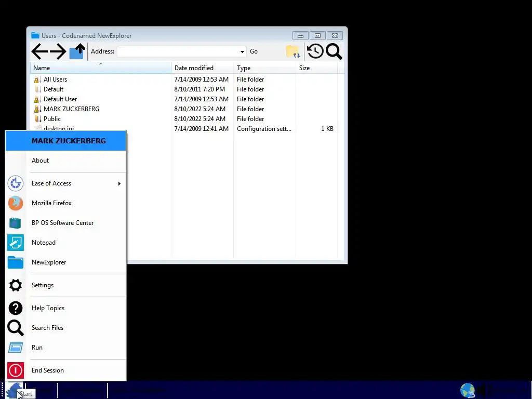This screenshot has height=399, width=532.
Task: Select the All Users folder
Action: pos(55,79)
